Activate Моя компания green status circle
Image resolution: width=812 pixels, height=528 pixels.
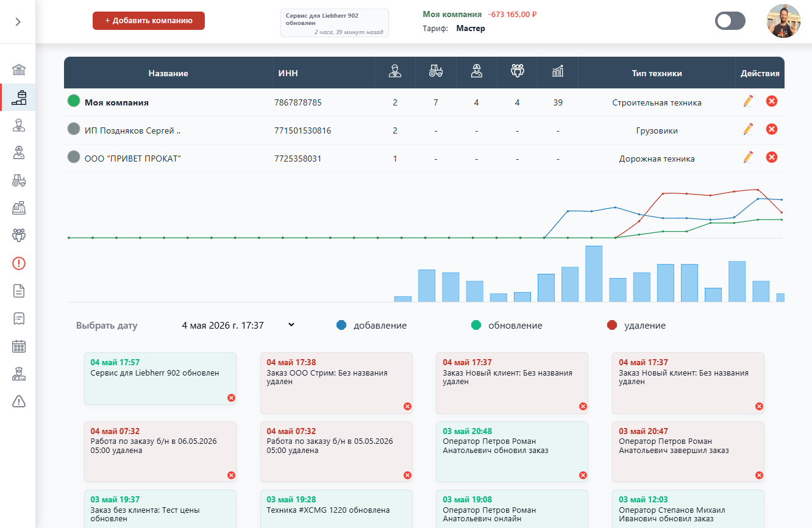[74, 101]
